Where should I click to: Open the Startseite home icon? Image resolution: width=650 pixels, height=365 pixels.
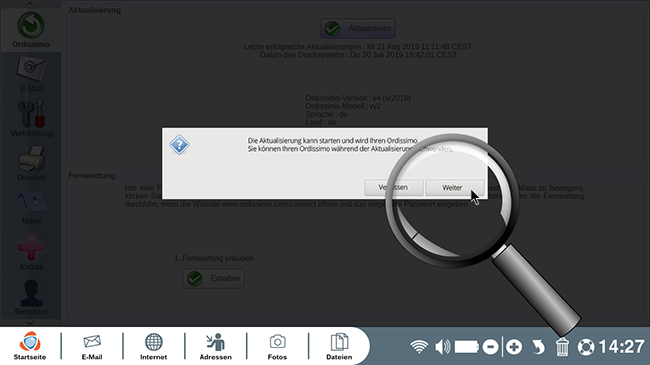pos(30,346)
